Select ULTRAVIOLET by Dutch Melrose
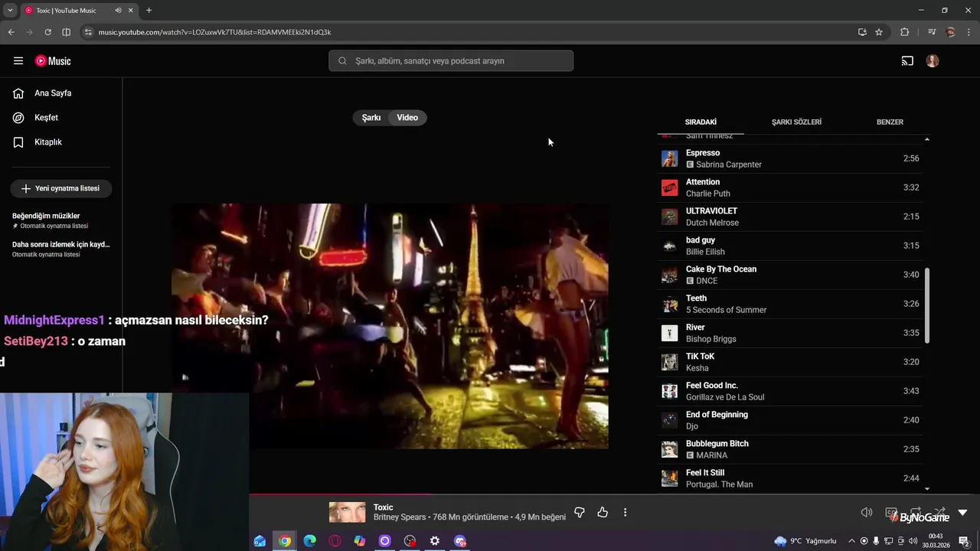 (x=792, y=217)
